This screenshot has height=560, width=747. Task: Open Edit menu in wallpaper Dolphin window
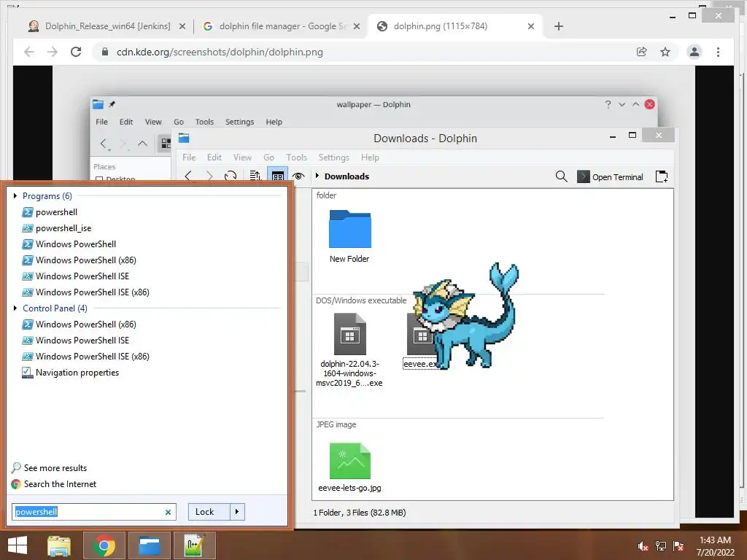(x=125, y=122)
